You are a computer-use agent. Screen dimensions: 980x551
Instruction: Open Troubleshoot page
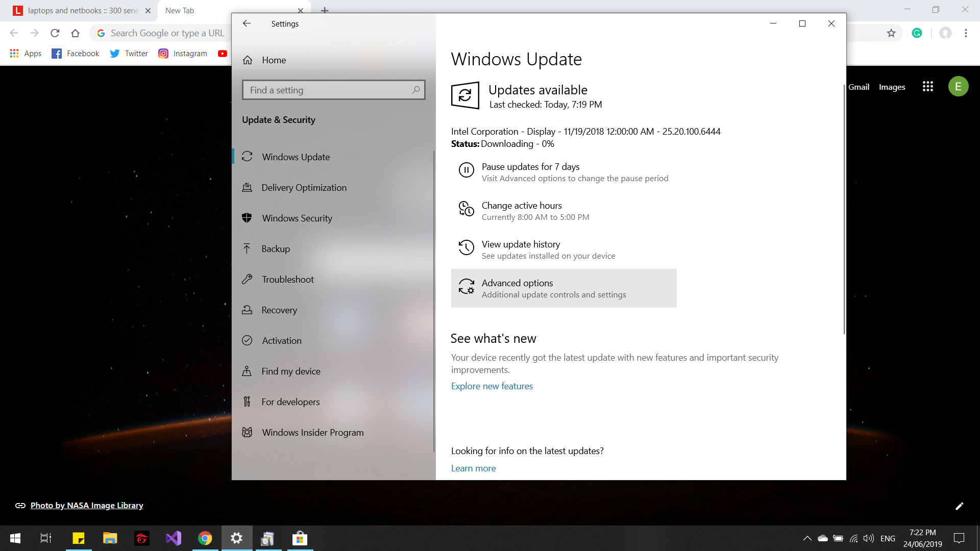pyautogui.click(x=288, y=280)
